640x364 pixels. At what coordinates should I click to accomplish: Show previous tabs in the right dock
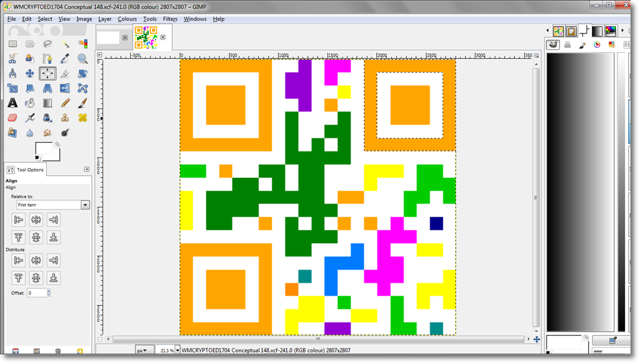pyautogui.click(x=548, y=31)
